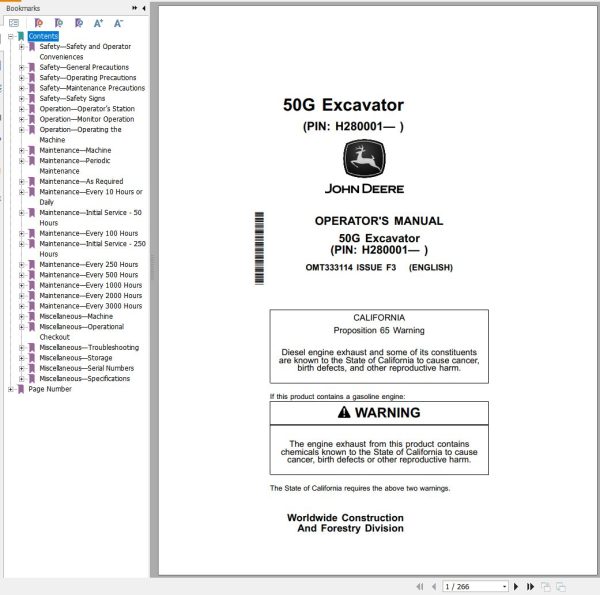Click the purple bookmark icon with green dot
The height and width of the screenshot is (595, 600).
pos(59,23)
